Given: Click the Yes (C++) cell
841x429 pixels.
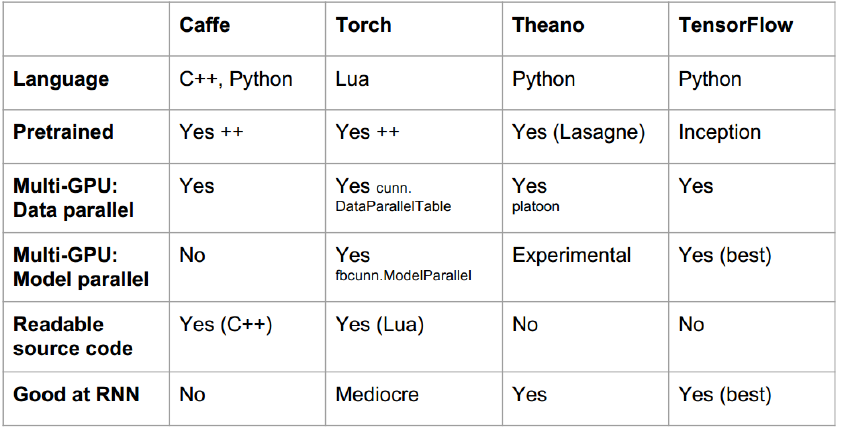Looking at the screenshot, I should [x=226, y=325].
